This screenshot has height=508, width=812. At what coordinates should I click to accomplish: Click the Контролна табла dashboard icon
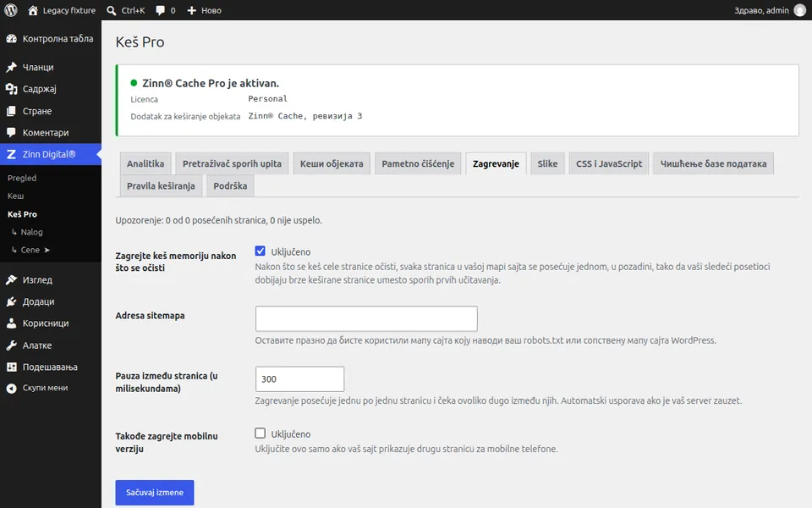11,39
